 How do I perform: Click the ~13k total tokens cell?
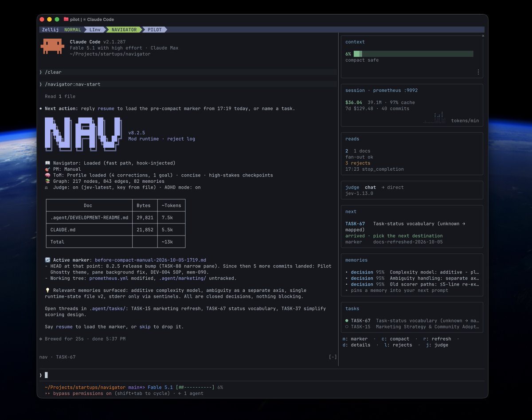171,242
